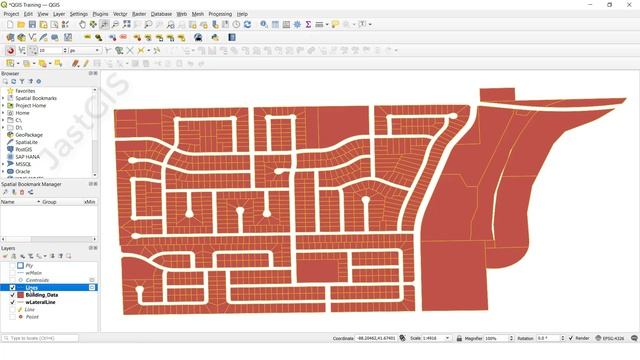Viewport: 640px width, 360px height.
Task: Expand the Home node in Browser
Action: (x=3, y=113)
